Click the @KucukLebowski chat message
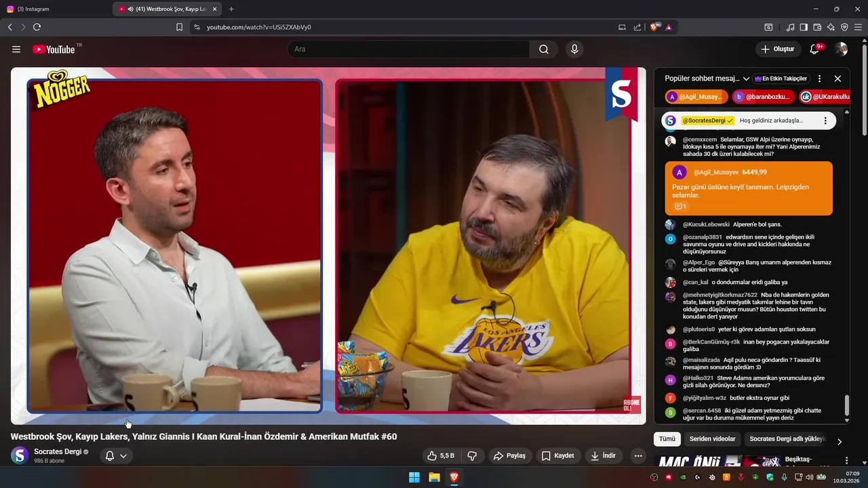 [x=749, y=224]
